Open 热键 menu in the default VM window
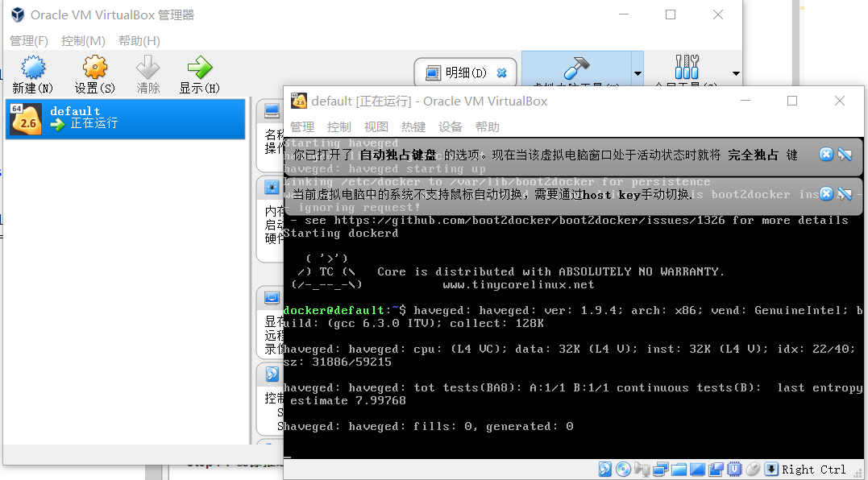868x480 pixels. 413,126
